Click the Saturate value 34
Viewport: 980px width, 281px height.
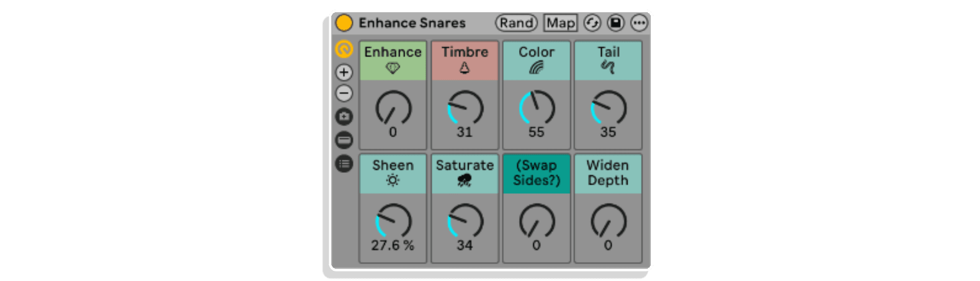[464, 245]
